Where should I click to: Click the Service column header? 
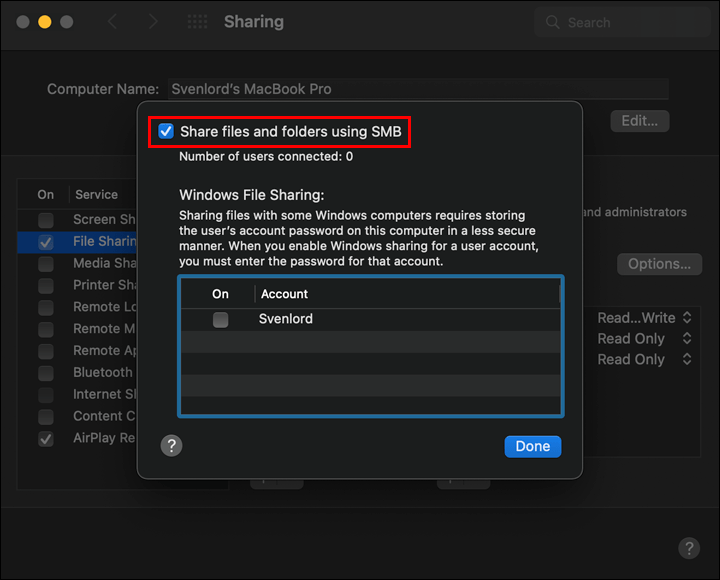click(x=96, y=195)
